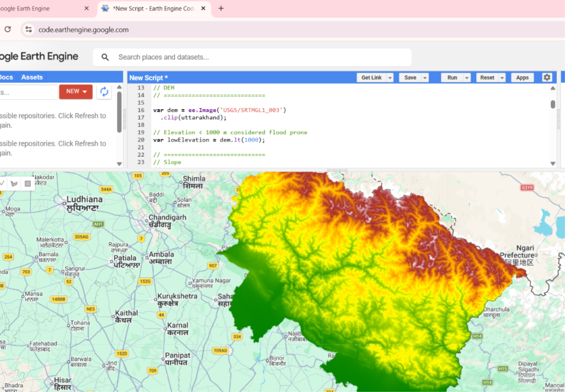Click the settings gear in script toolbar
The width and height of the screenshot is (565, 392).
click(x=547, y=77)
